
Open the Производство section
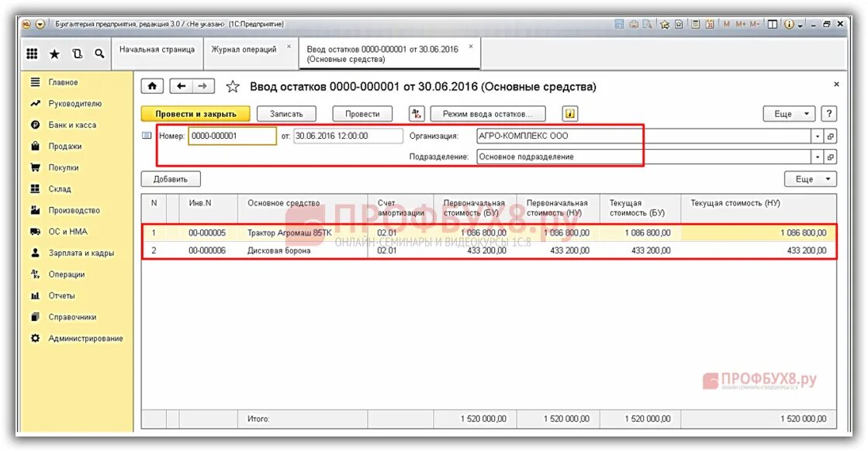pyautogui.click(x=74, y=210)
